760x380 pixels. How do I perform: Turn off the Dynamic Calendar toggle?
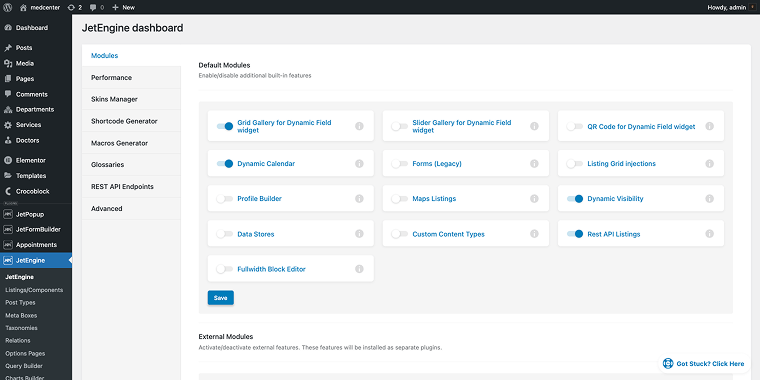click(225, 163)
